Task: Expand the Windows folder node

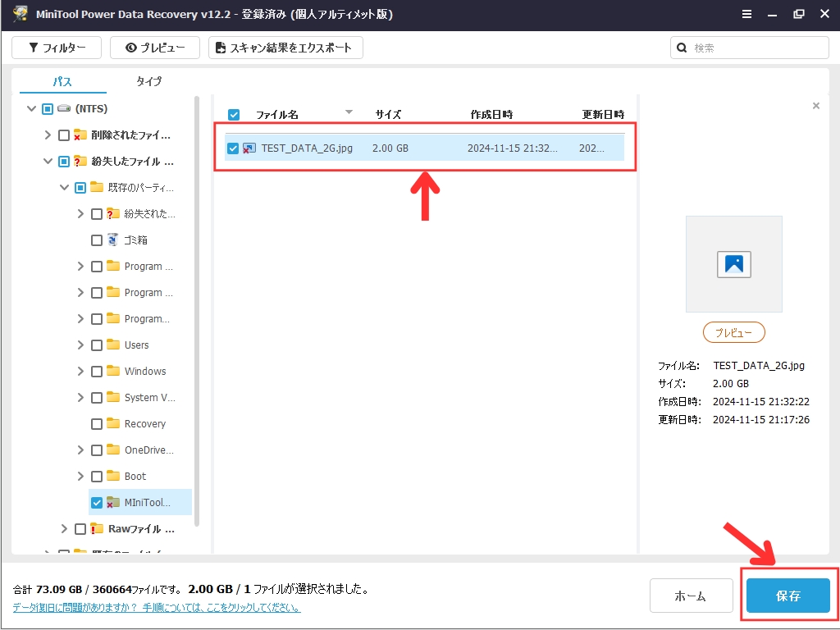Action: tap(80, 372)
